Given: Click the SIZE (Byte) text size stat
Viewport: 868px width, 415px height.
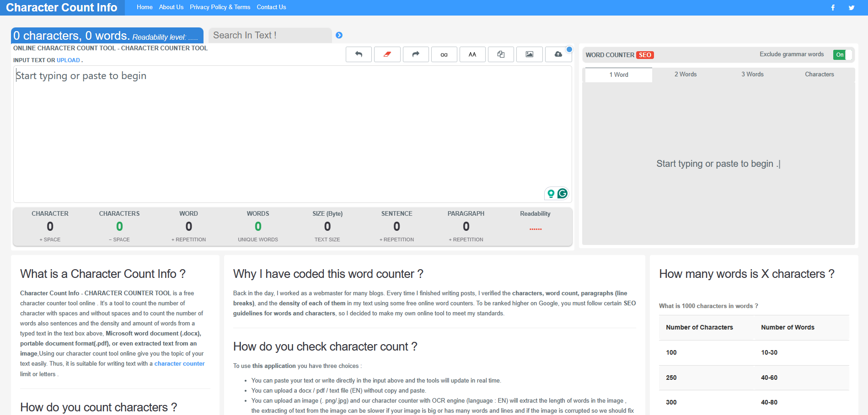Looking at the screenshot, I should [327, 226].
